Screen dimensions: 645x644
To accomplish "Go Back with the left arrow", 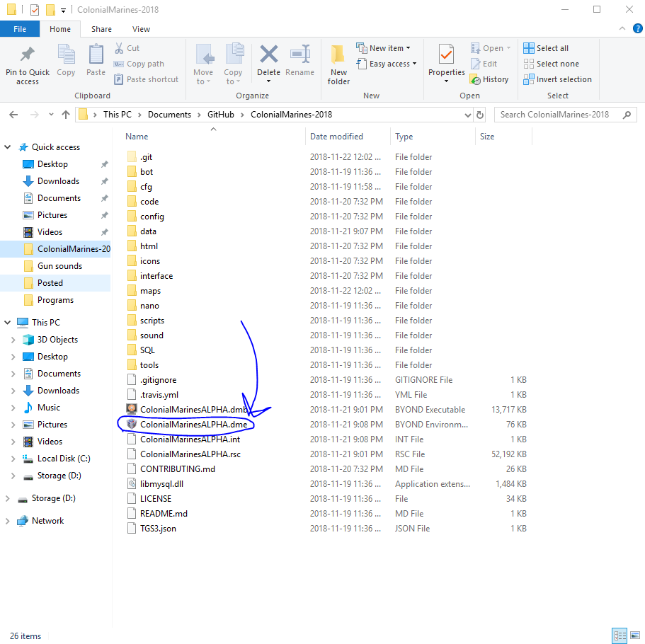I will (13, 115).
